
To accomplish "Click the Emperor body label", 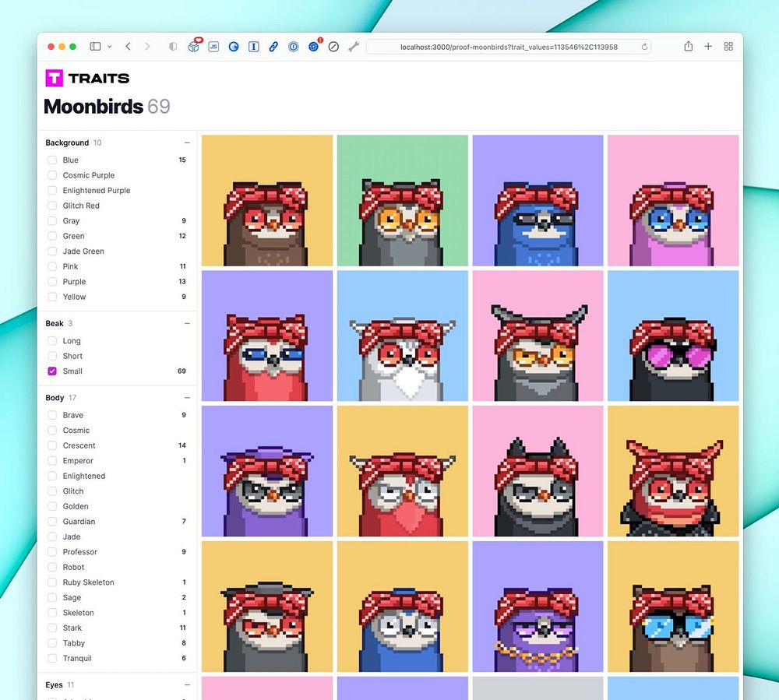I will [78, 461].
